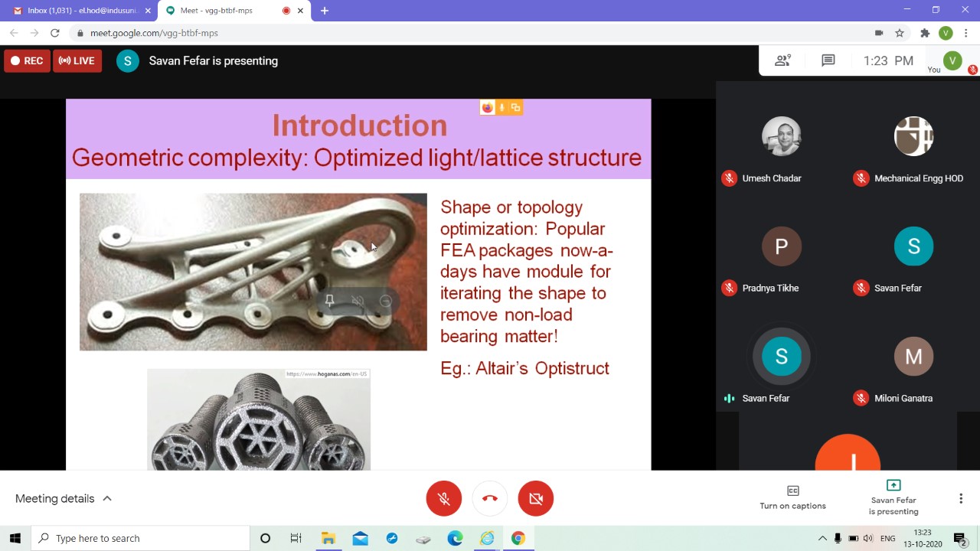Open the participants list icon
The height and width of the screenshot is (551, 980).
(782, 60)
